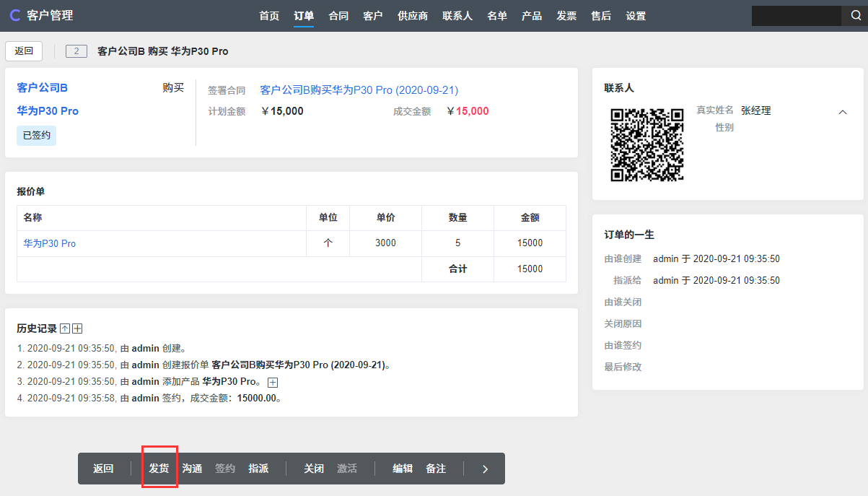This screenshot has width=868, height=496.
Task: Expand all history records plus icon
Action: (x=77, y=329)
